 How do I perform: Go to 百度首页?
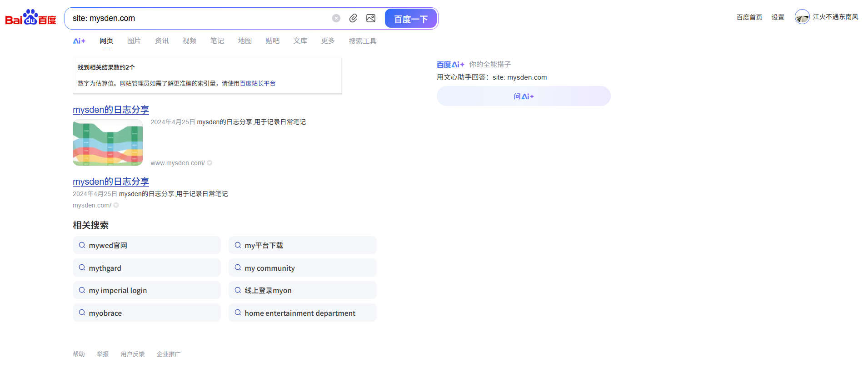pos(749,17)
